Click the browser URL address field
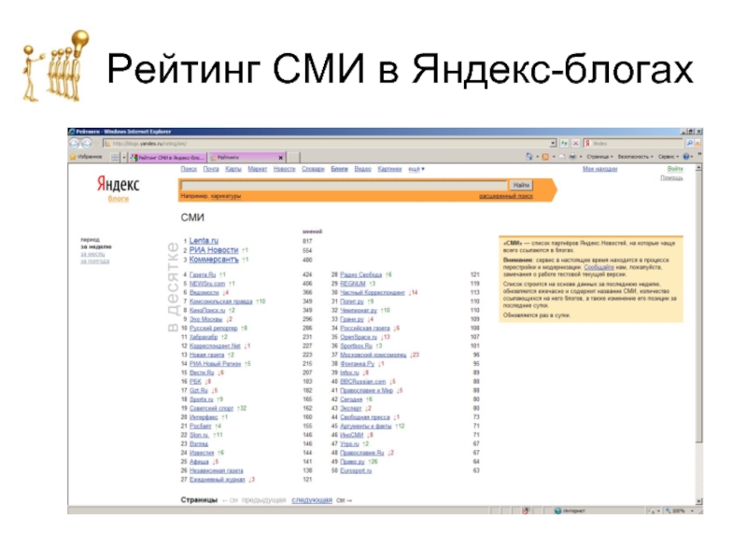The height and width of the screenshot is (560, 747). pyautogui.click(x=326, y=144)
